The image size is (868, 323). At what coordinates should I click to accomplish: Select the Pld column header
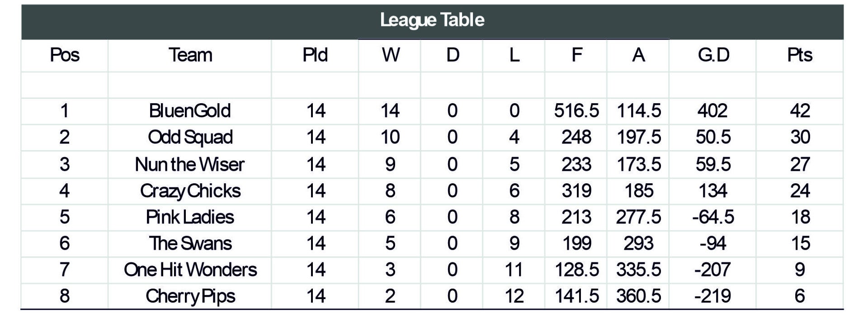click(315, 55)
